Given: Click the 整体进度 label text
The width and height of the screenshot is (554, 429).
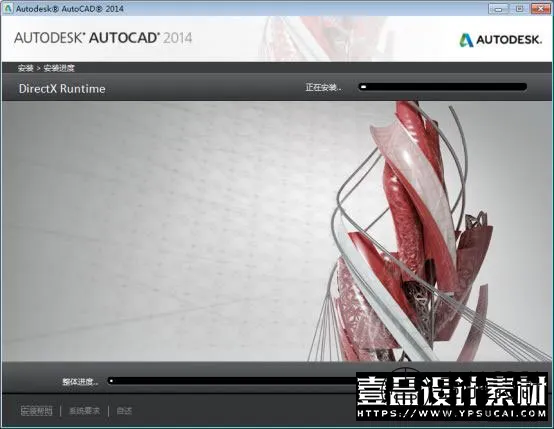Looking at the screenshot, I should point(80,381).
